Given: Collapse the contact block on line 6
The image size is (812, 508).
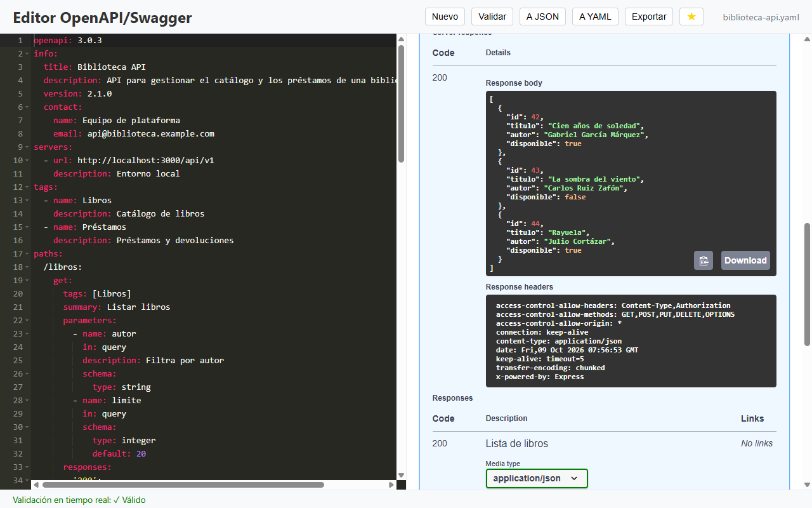Looking at the screenshot, I should (27, 107).
